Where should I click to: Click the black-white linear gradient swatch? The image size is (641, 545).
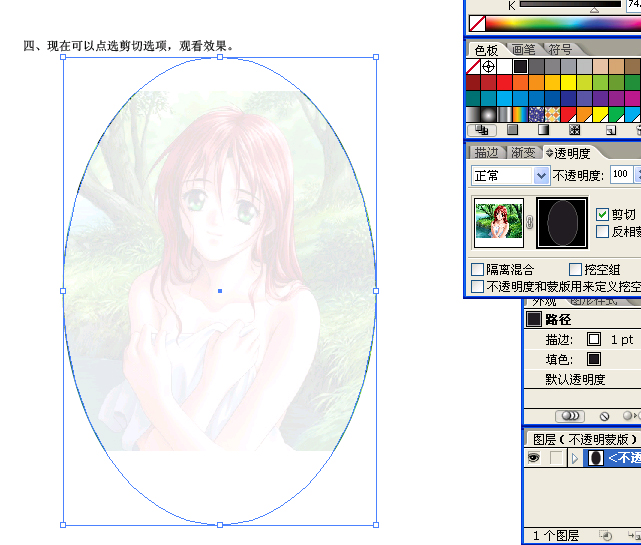[x=473, y=114]
